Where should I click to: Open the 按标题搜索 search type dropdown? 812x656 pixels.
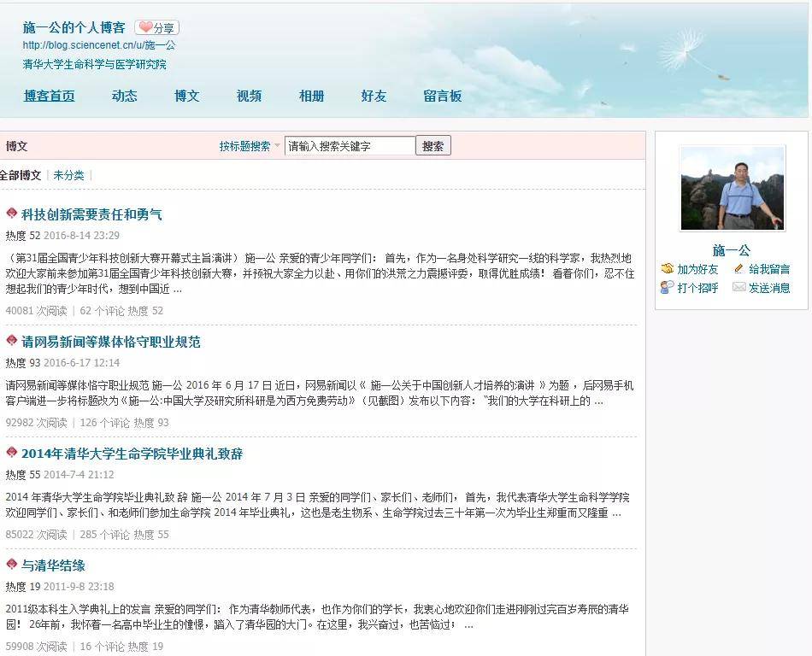249,146
